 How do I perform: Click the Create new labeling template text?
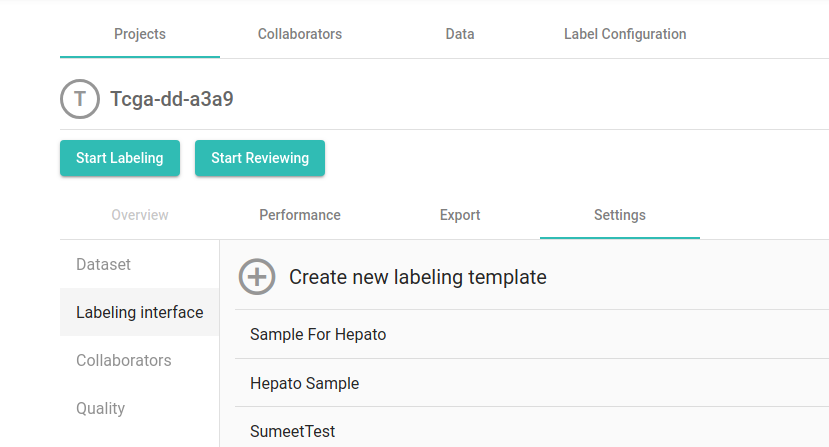(418, 277)
